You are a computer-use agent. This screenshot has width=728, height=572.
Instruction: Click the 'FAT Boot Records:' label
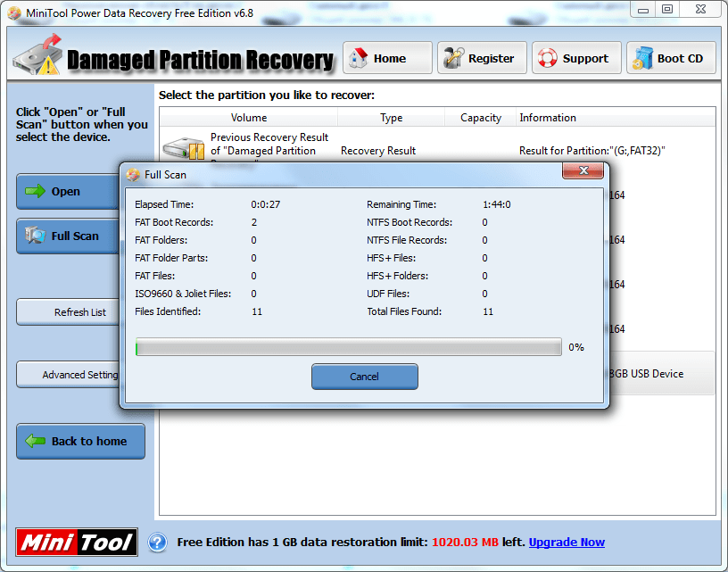click(174, 222)
